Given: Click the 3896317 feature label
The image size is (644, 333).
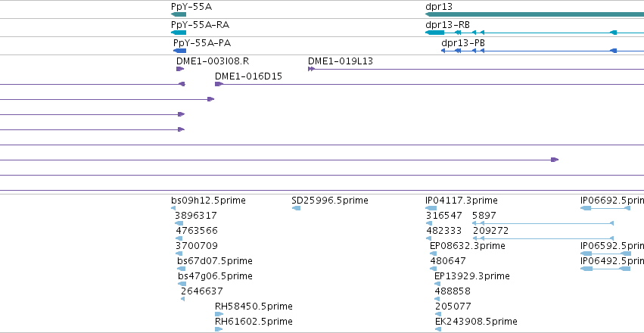Looking at the screenshot, I should click(x=195, y=216).
